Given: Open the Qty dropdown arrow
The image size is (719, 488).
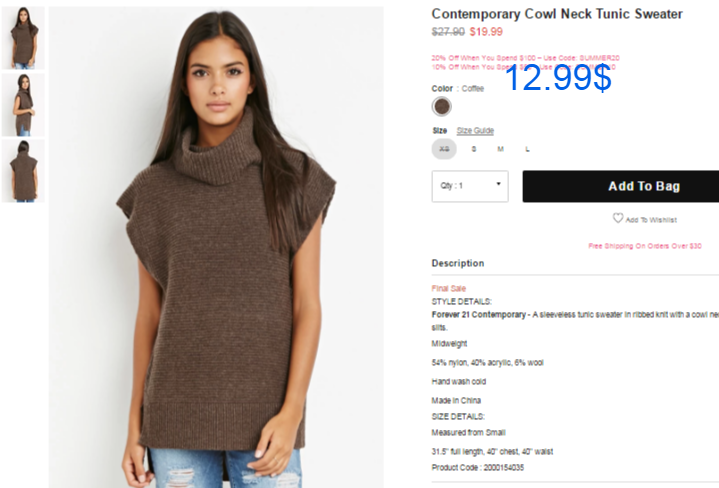Looking at the screenshot, I should 498,184.
